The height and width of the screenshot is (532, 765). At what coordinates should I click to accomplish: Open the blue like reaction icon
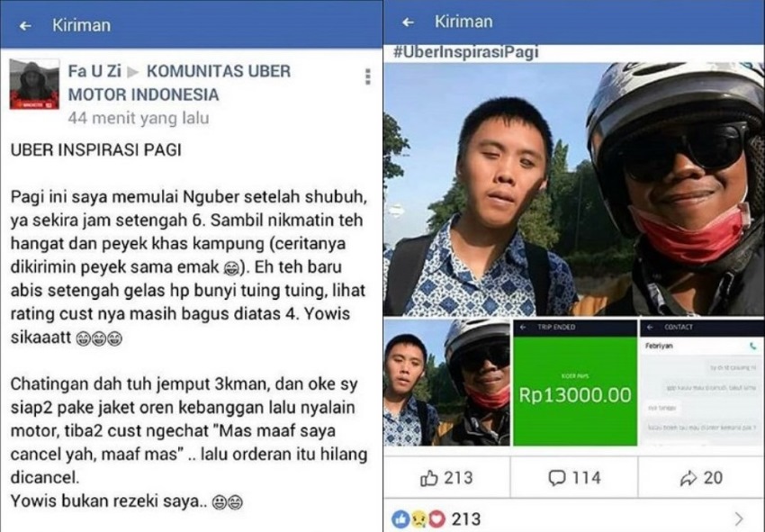pyautogui.click(x=400, y=518)
